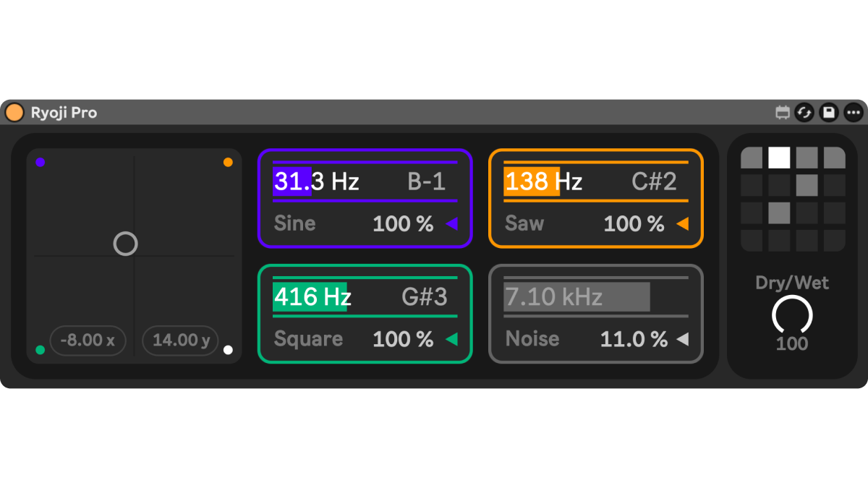Select the 31.3 Hz frequency bar

(316, 181)
